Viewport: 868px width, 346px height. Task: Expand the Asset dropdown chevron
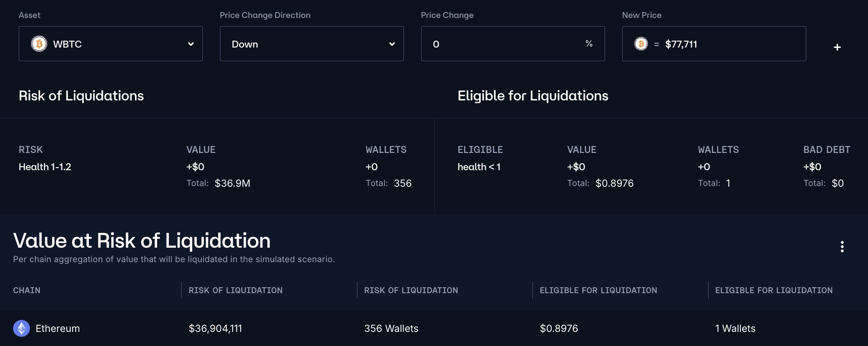coord(191,44)
